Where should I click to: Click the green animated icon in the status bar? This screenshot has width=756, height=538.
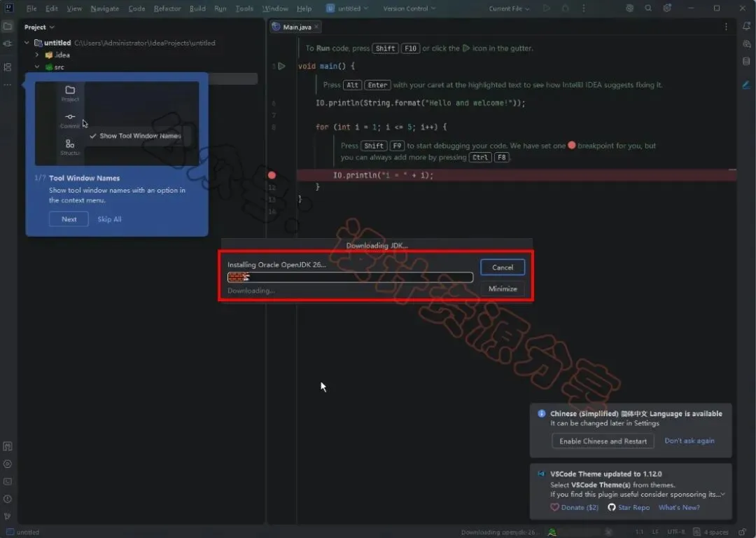pos(552,532)
